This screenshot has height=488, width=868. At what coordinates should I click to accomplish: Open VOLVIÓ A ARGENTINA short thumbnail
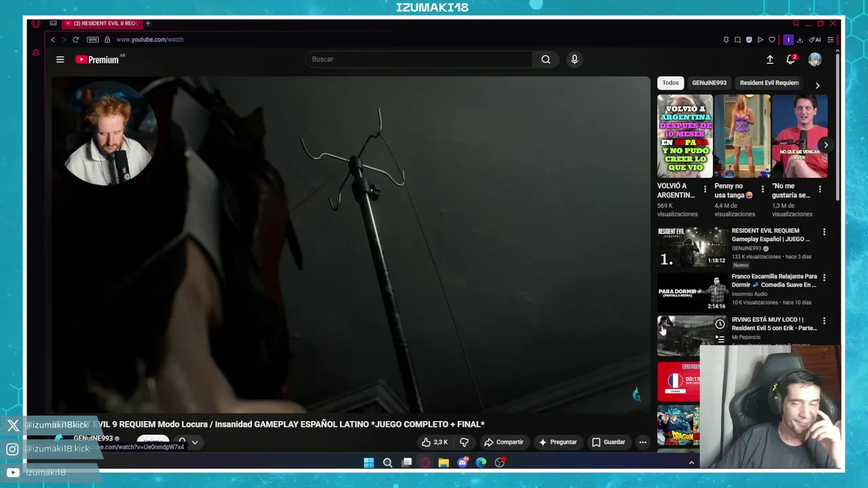point(685,136)
